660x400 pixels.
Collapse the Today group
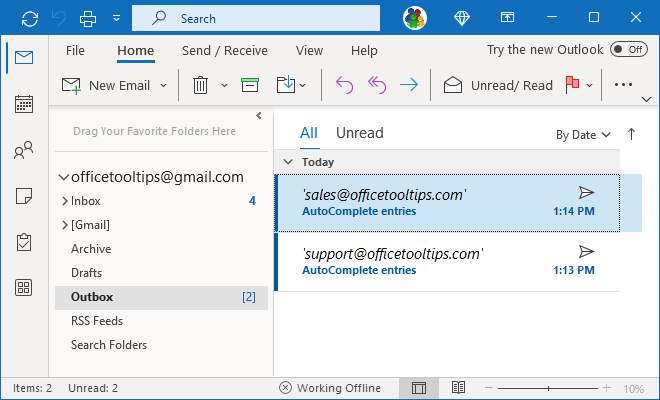coord(288,162)
